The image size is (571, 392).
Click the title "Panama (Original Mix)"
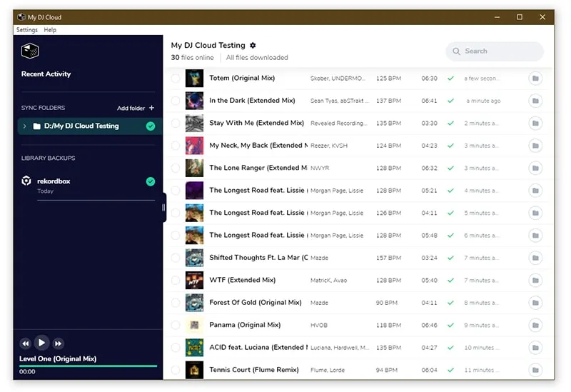click(x=245, y=325)
